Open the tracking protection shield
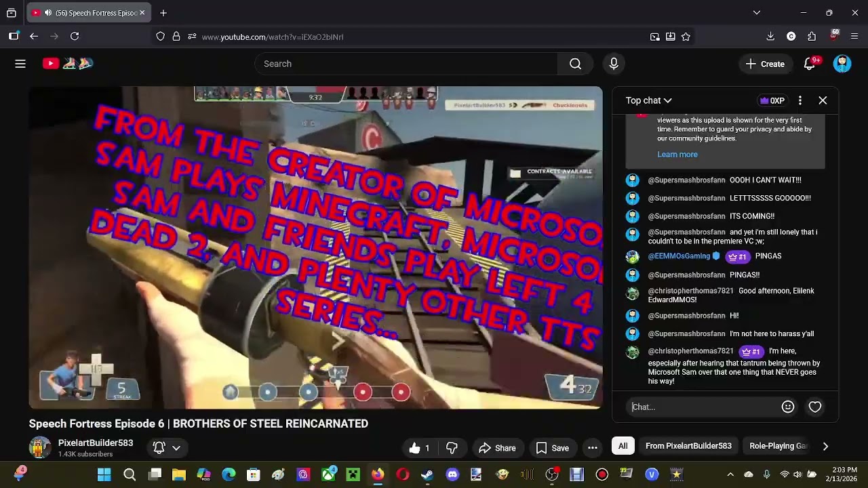 (161, 37)
